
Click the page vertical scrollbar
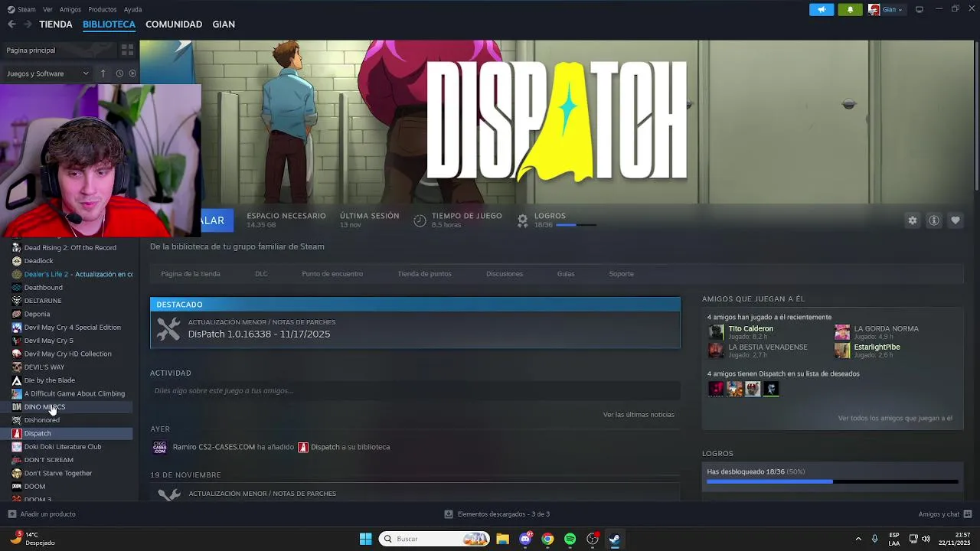[x=976, y=115]
